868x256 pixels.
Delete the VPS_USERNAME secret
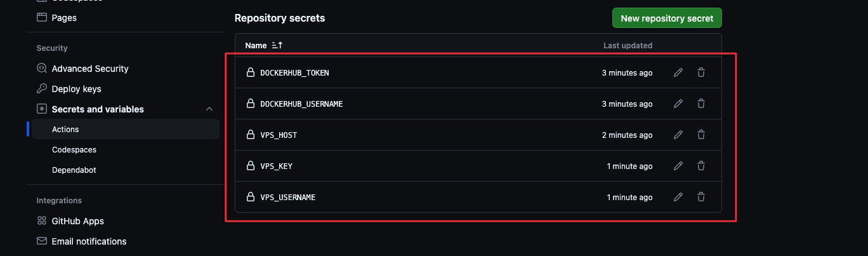pyautogui.click(x=701, y=197)
